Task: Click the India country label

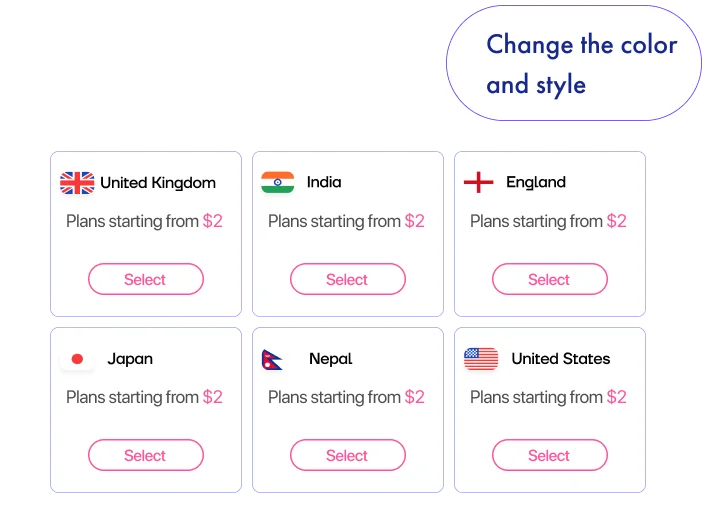Action: click(x=324, y=182)
